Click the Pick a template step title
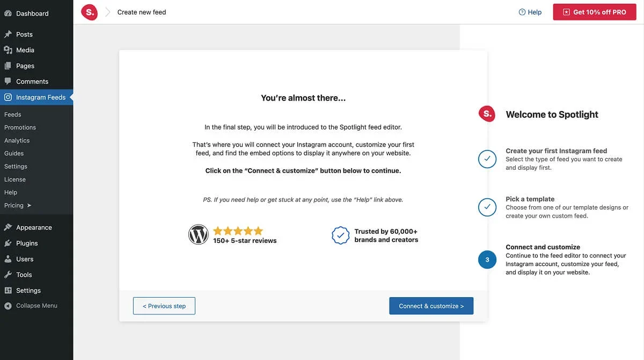The image size is (644, 360). [530, 199]
